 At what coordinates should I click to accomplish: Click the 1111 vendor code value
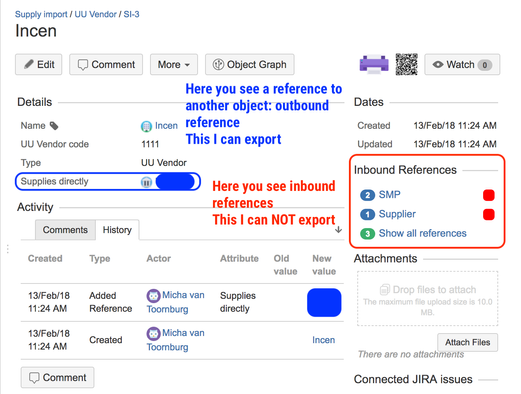click(x=150, y=144)
